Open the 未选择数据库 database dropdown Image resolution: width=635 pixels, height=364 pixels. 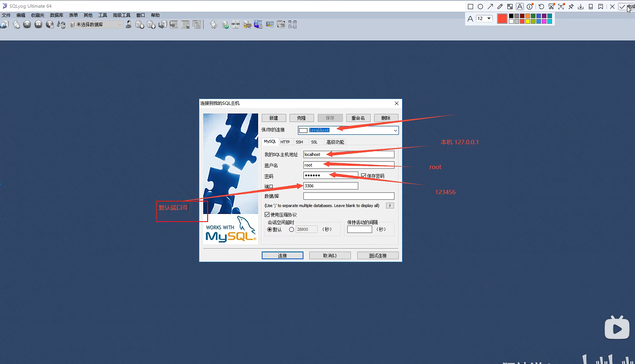coord(96,24)
